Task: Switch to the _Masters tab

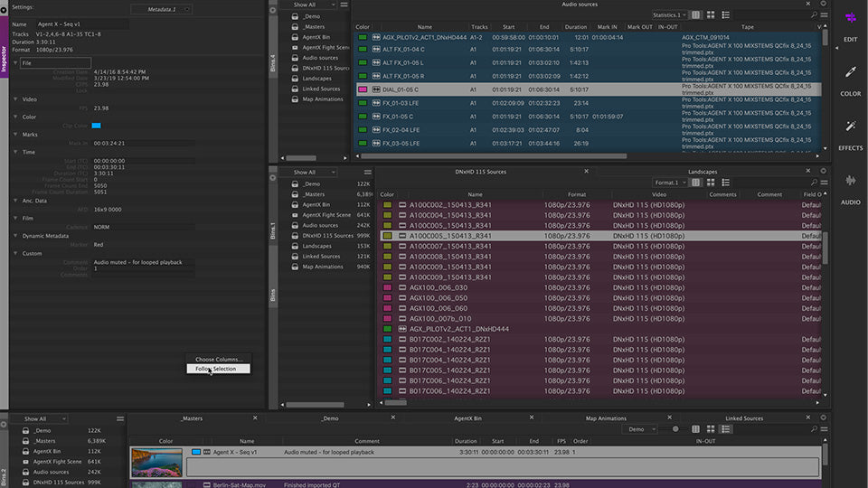Action: (x=192, y=418)
